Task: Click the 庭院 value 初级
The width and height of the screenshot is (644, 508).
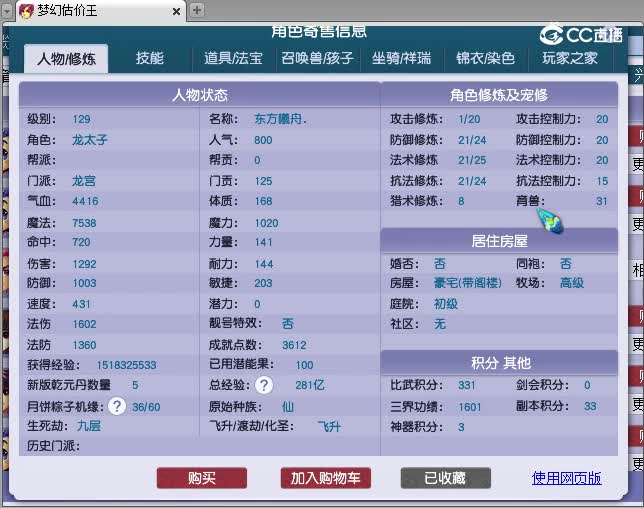Action: tap(446, 304)
